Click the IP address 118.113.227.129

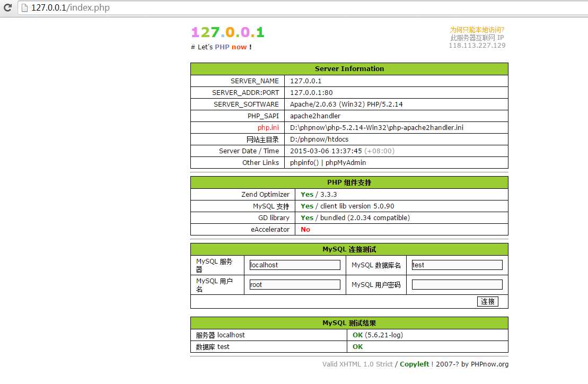click(x=477, y=46)
